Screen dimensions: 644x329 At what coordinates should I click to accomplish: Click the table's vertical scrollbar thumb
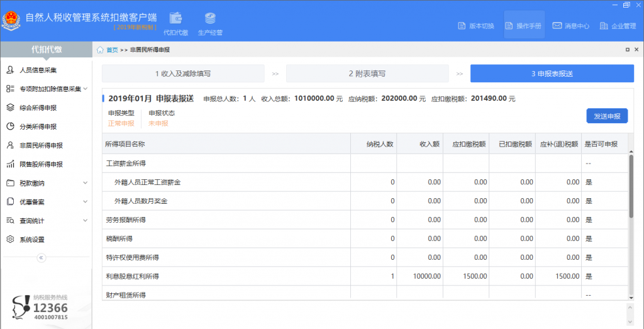(x=631, y=186)
